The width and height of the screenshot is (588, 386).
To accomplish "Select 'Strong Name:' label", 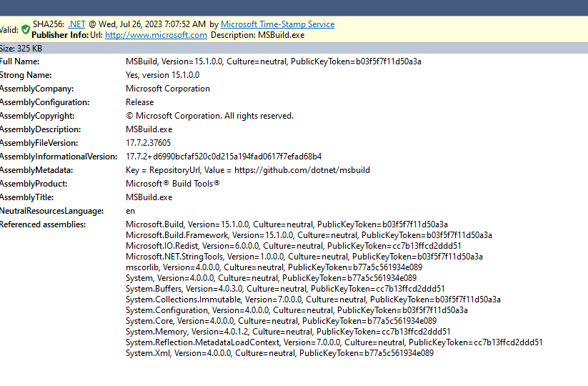I will (x=26, y=75).
